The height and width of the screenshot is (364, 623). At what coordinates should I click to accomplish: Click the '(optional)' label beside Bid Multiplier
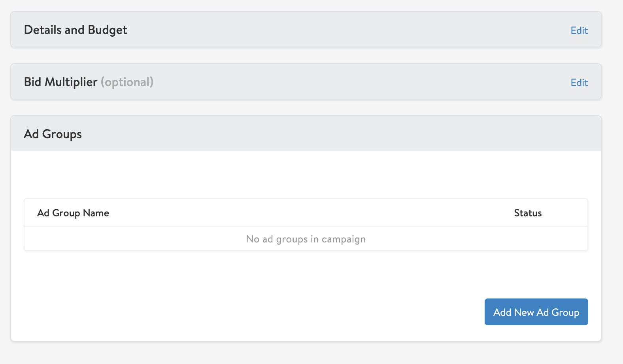click(x=127, y=82)
